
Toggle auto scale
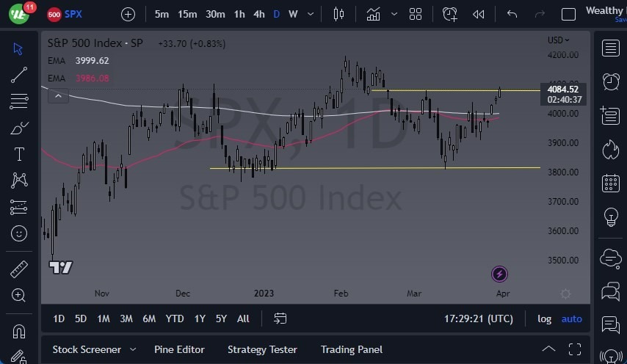pyautogui.click(x=572, y=318)
